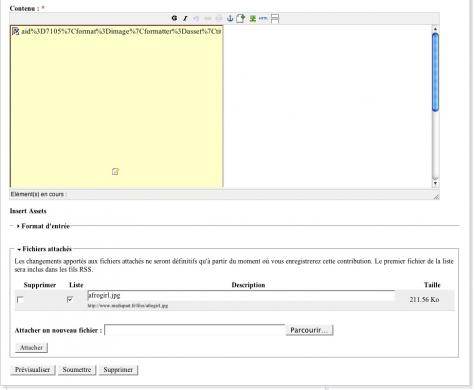Toggle italic formatting in editor toolbar
The width and height of the screenshot is (475, 390).
pyautogui.click(x=185, y=18)
